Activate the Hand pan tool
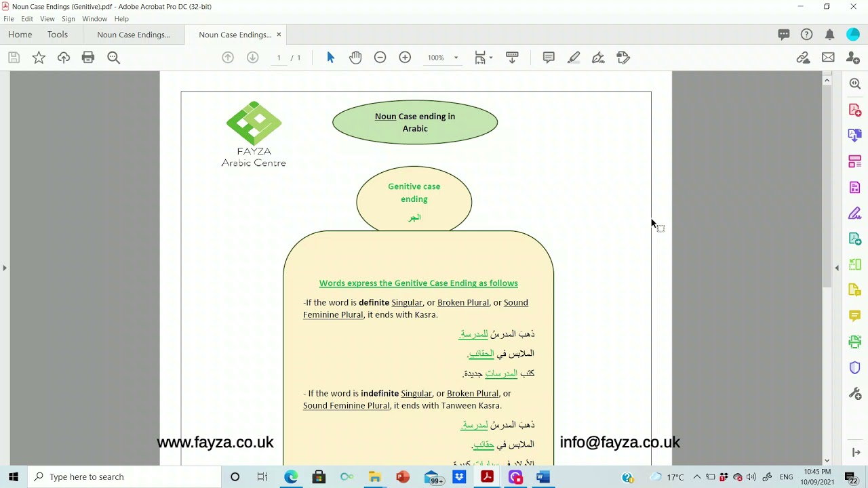Screen dimensions: 868x488 pos(355,58)
